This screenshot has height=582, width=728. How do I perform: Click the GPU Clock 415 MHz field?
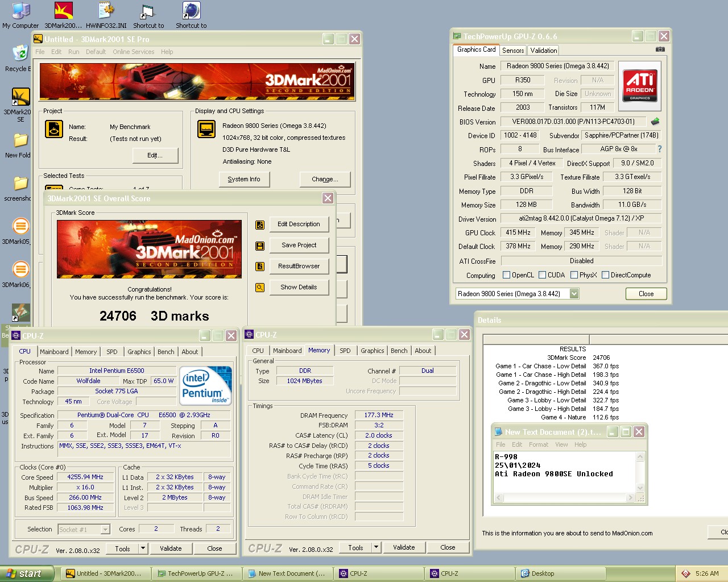518,232
